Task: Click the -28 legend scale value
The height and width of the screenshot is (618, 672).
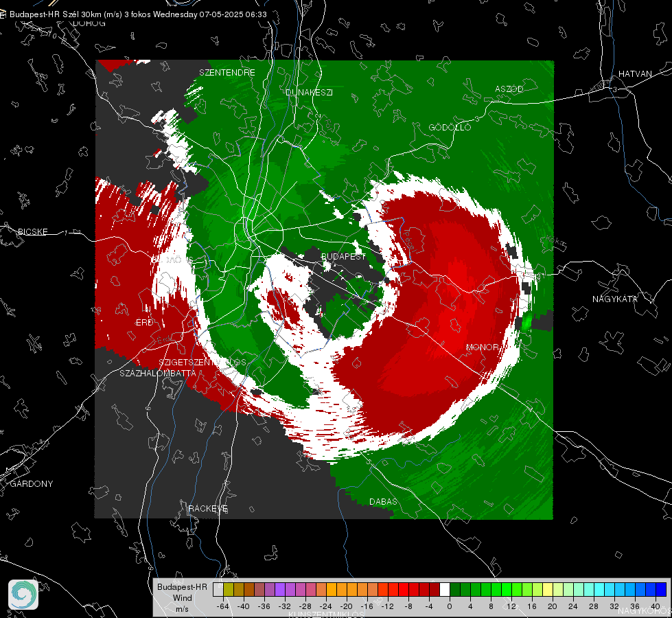Action: (x=305, y=606)
